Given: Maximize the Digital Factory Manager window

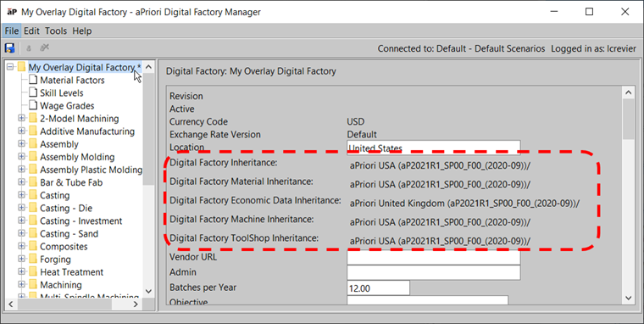Looking at the screenshot, I should (590, 12).
